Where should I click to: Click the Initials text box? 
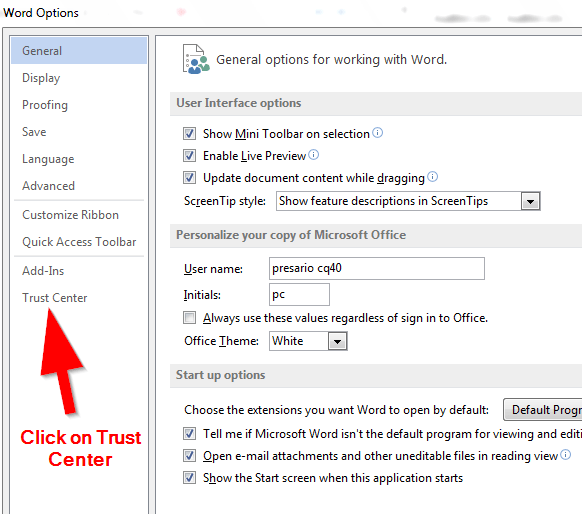click(x=299, y=294)
